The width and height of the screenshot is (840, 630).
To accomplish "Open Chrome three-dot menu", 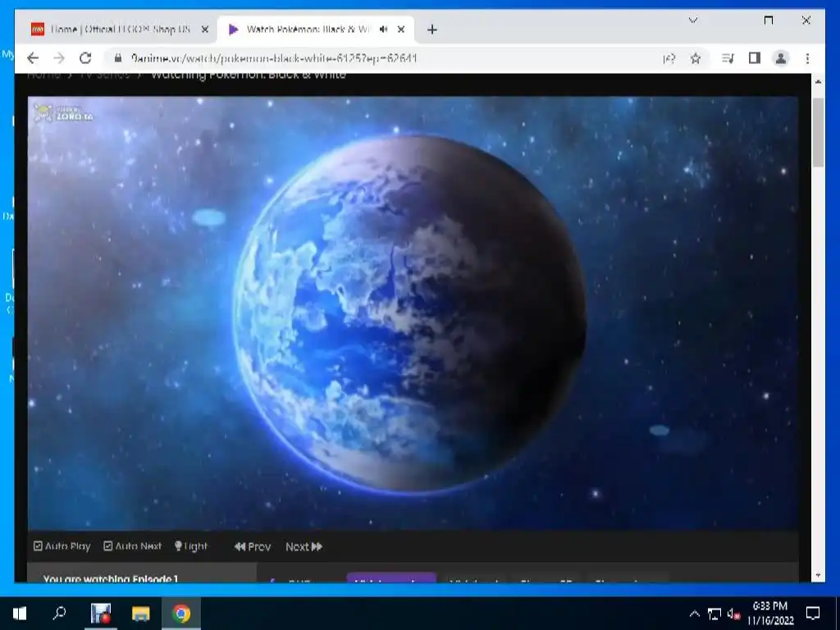I will click(x=807, y=58).
